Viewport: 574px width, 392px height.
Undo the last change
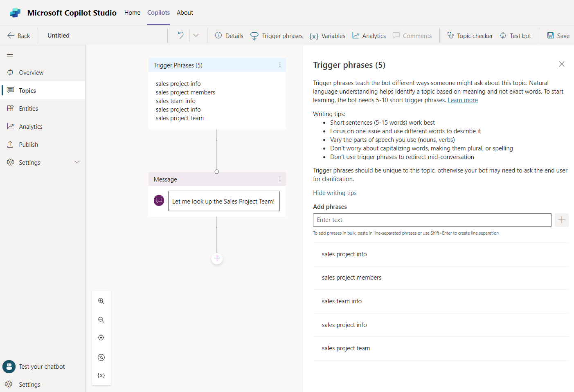click(x=180, y=36)
